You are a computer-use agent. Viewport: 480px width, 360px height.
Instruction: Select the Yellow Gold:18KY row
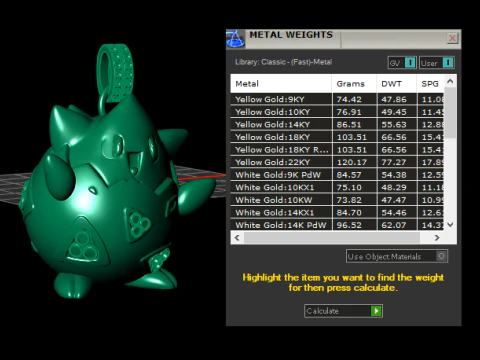pos(337,137)
